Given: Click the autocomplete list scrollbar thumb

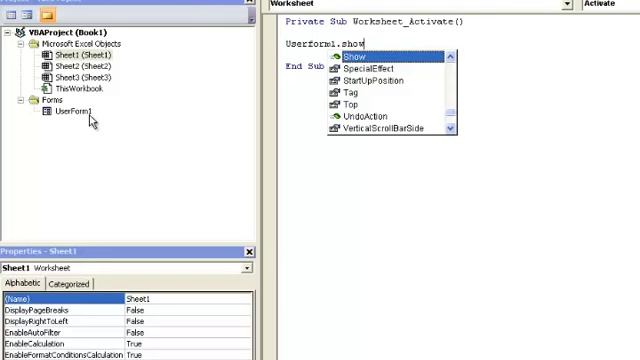Looking at the screenshot, I should [450, 112].
